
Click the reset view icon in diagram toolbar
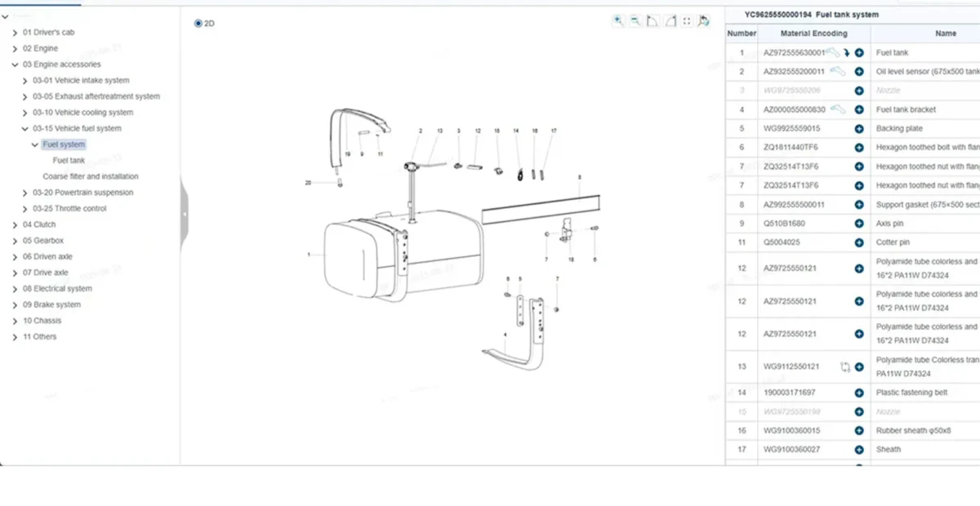(x=704, y=21)
